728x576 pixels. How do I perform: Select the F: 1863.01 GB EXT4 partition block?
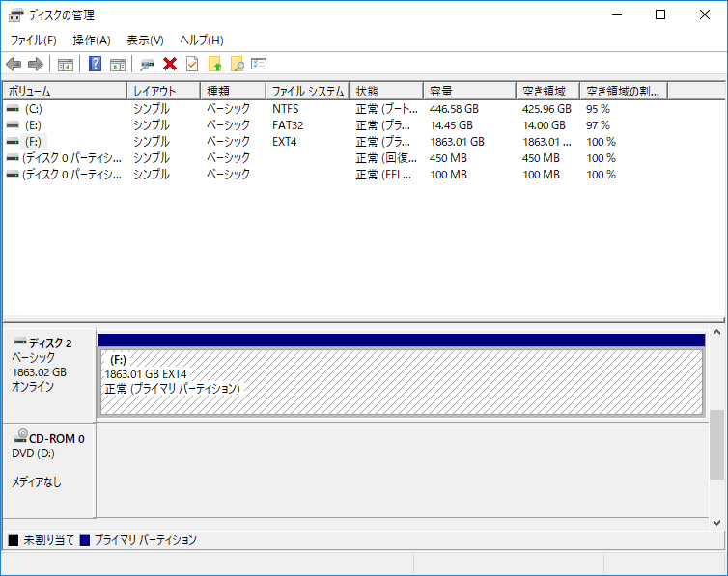pyautogui.click(x=402, y=382)
